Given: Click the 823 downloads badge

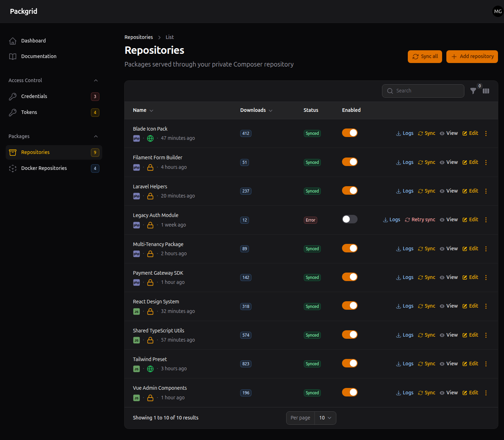Looking at the screenshot, I should click(x=246, y=364).
